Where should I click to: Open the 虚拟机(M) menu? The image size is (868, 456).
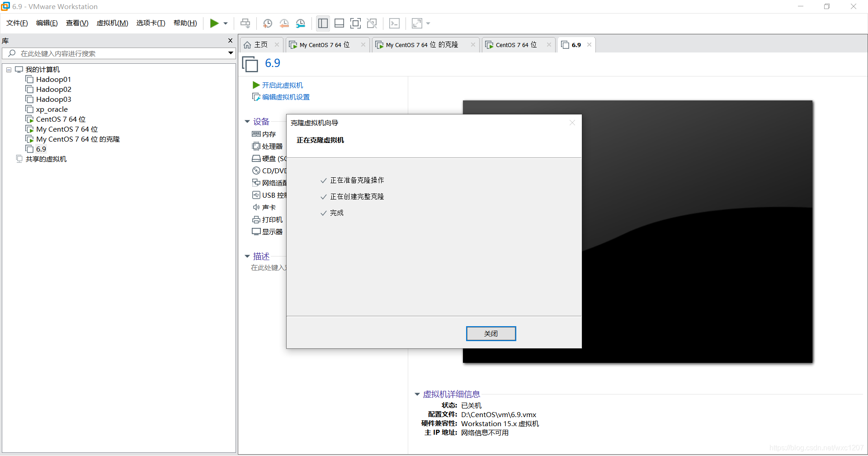coord(113,23)
